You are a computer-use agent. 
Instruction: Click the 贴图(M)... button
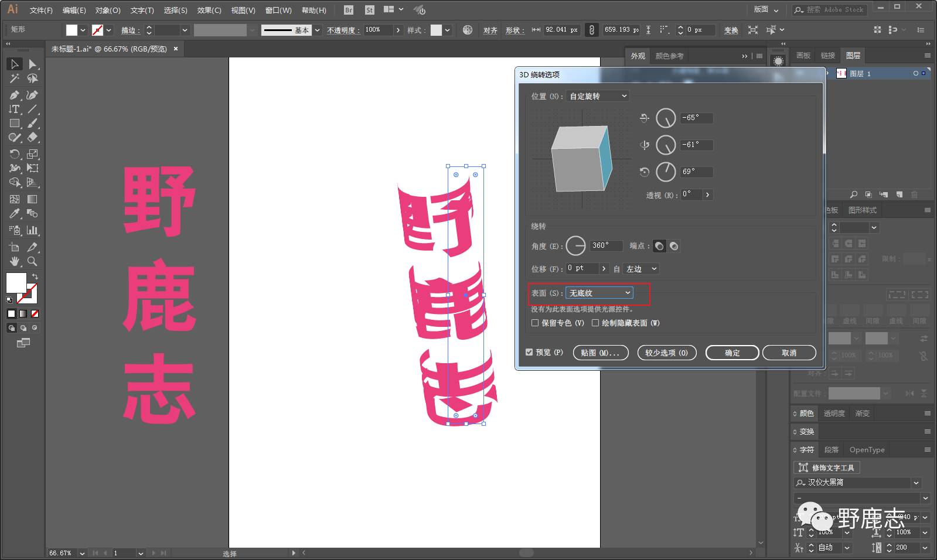(x=600, y=353)
